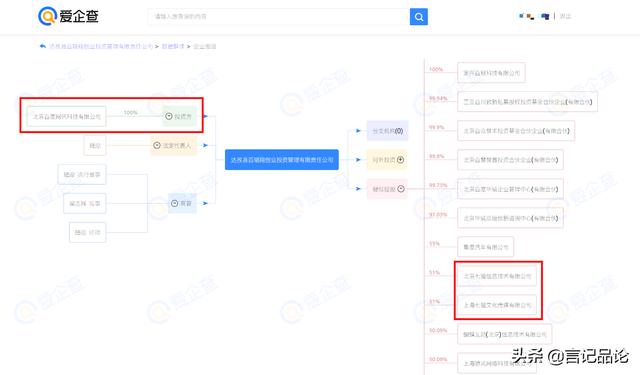Collapse the 投资方 investor node
The image size is (640, 375).
169,116
